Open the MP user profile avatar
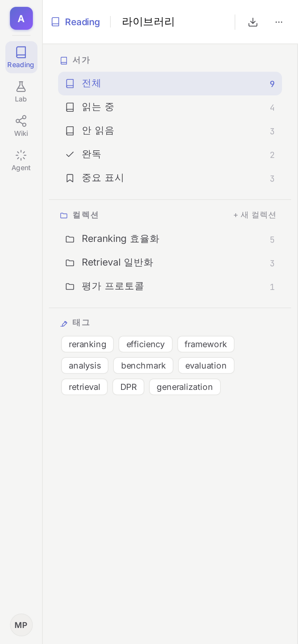The image size is (298, 644). point(21,625)
